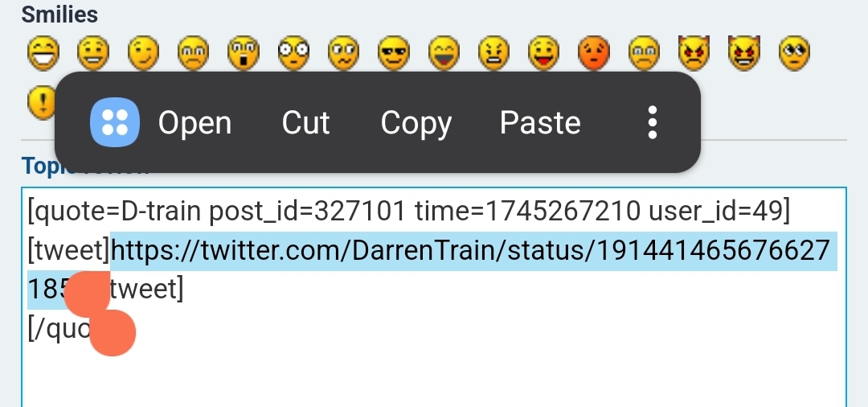Insert the surprised open-mouth smiley
The height and width of the screenshot is (407, 868).
click(x=244, y=54)
